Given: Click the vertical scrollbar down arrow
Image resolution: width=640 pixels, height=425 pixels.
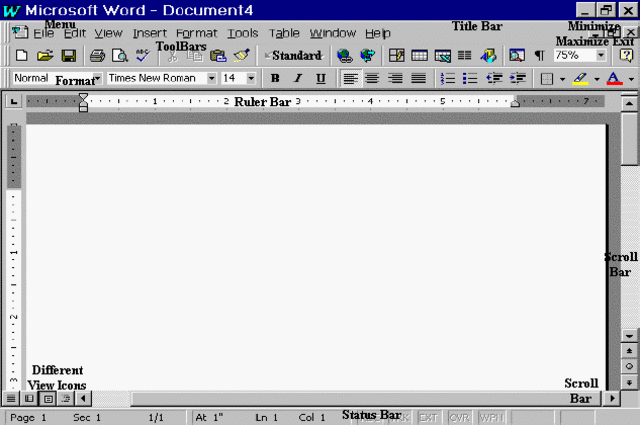Looking at the screenshot, I should pyautogui.click(x=629, y=336).
